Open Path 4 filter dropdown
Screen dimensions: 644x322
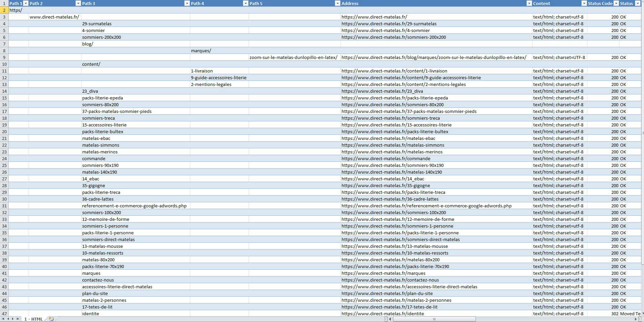[246, 3]
